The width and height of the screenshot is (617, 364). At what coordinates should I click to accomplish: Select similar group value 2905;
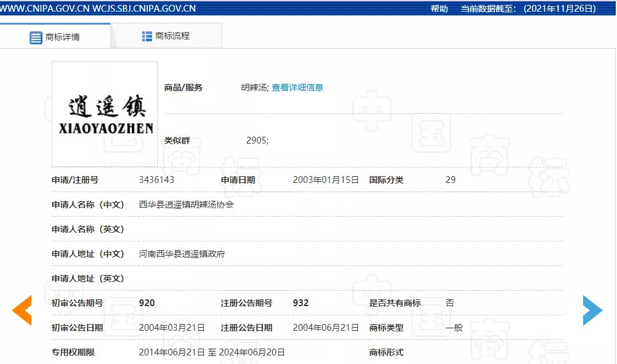click(257, 140)
